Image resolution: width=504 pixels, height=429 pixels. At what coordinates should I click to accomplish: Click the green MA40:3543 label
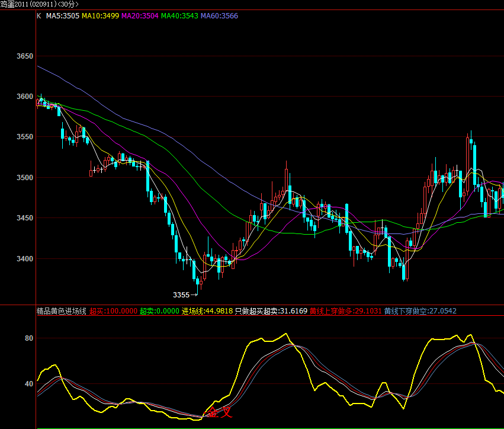(x=179, y=16)
